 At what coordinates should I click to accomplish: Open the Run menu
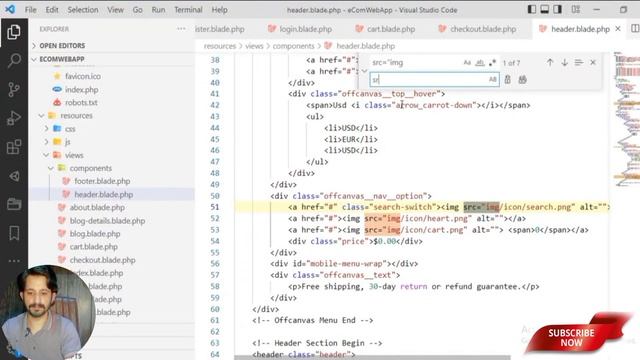click(158, 9)
